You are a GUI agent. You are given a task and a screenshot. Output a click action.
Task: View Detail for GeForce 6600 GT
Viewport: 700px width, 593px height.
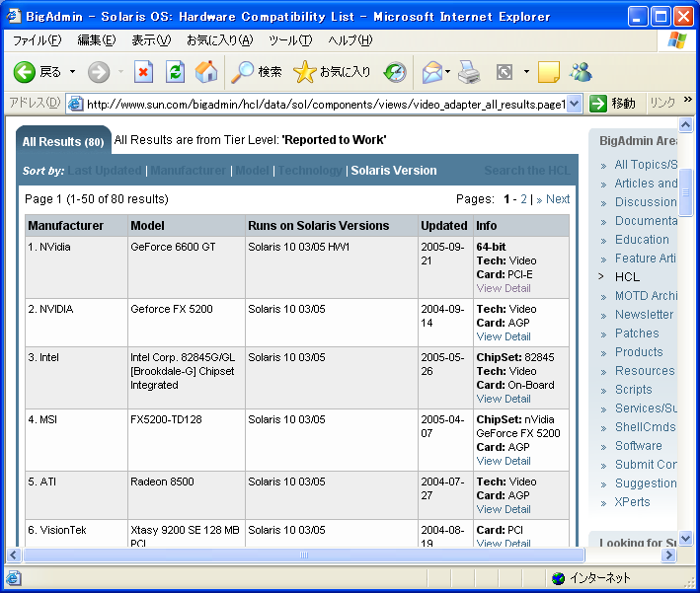[x=504, y=288]
